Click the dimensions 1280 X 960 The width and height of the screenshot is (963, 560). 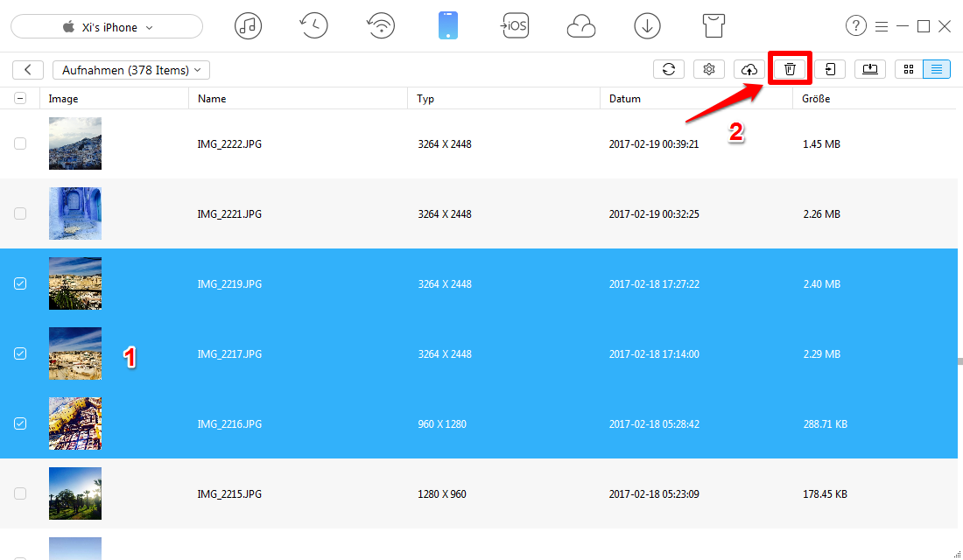[442, 494]
